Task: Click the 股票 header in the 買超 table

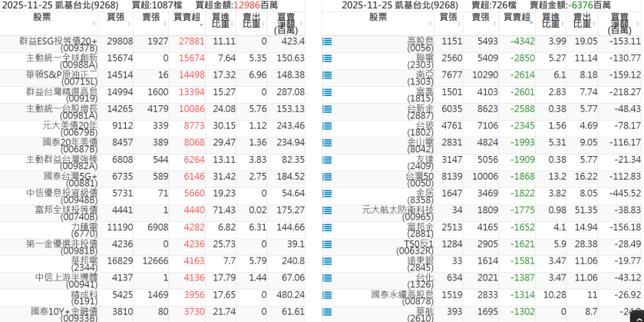Action: [x=43, y=17]
